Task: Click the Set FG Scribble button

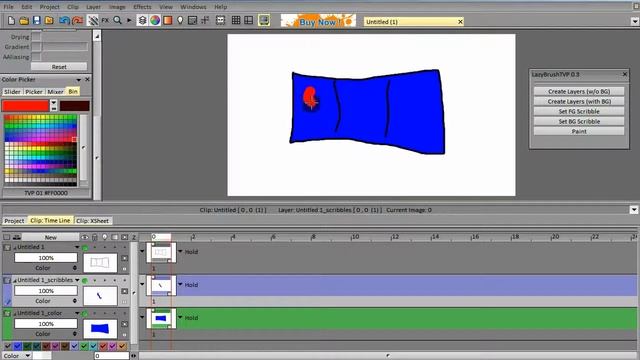Action: pos(579,111)
